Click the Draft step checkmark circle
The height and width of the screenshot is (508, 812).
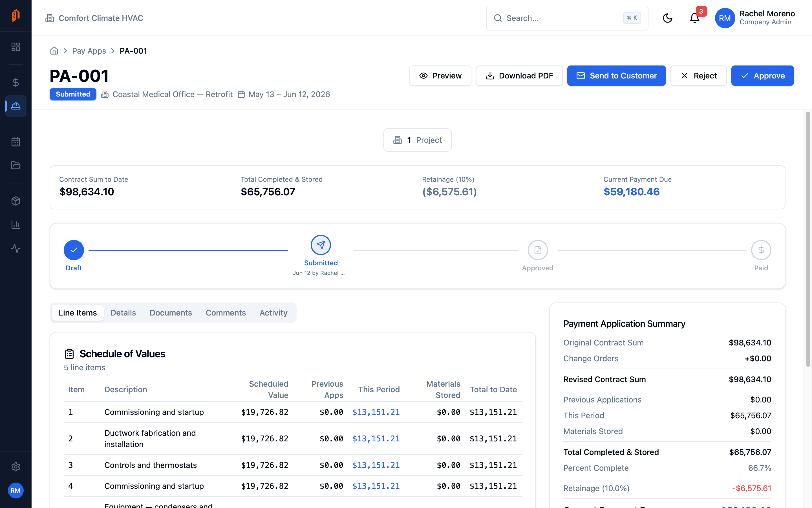[74, 250]
